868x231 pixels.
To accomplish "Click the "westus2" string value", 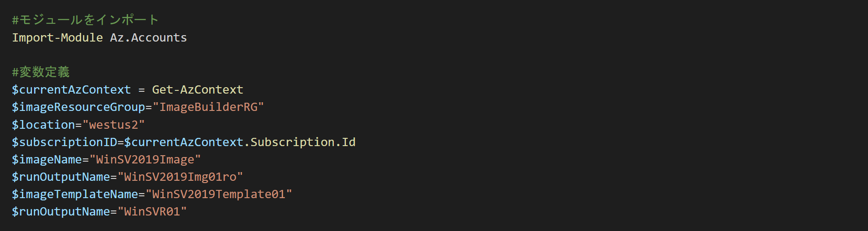I will tap(114, 125).
